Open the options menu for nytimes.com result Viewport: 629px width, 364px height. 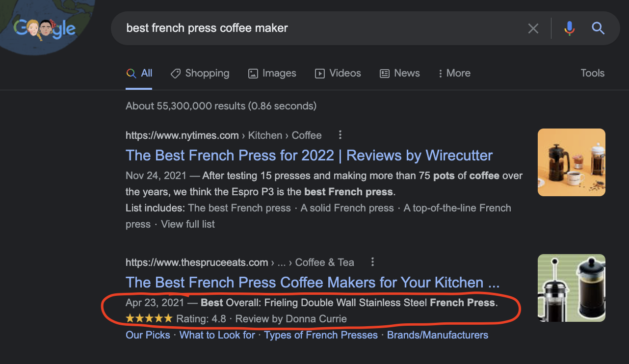pyautogui.click(x=340, y=135)
